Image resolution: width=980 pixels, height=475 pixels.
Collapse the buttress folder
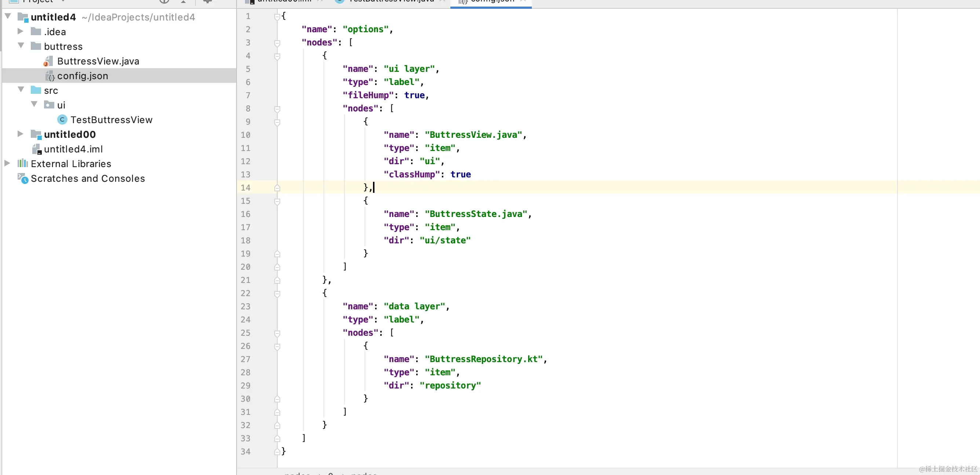pos(21,46)
